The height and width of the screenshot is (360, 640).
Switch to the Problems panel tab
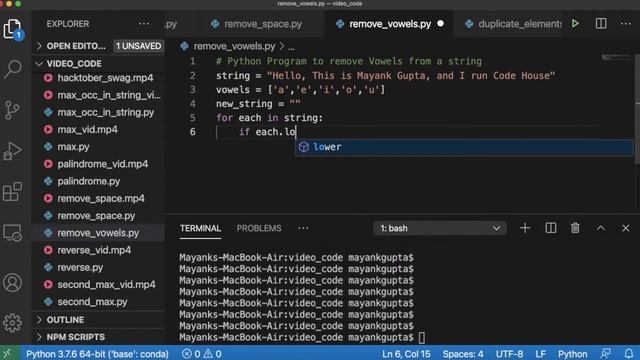click(259, 228)
